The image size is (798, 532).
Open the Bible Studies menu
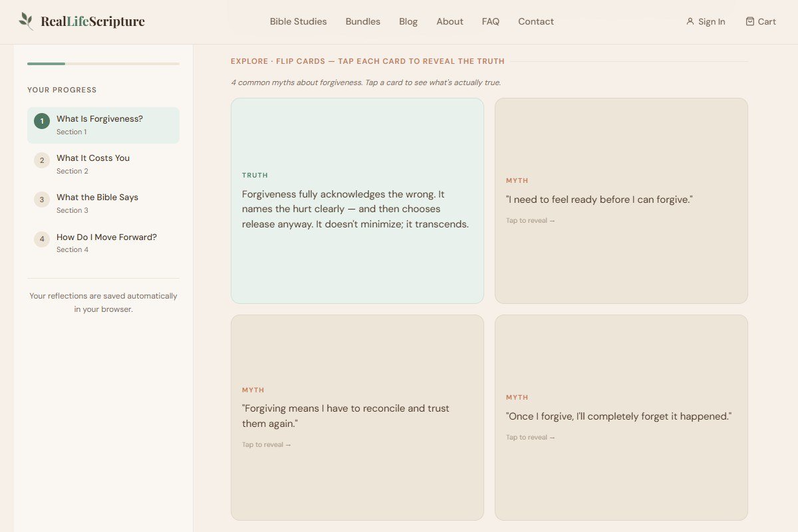click(299, 21)
